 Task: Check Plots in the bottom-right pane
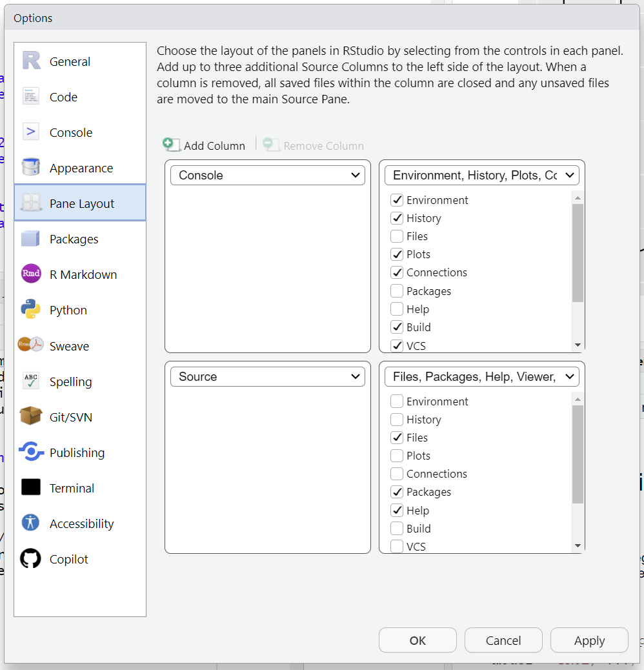click(397, 456)
